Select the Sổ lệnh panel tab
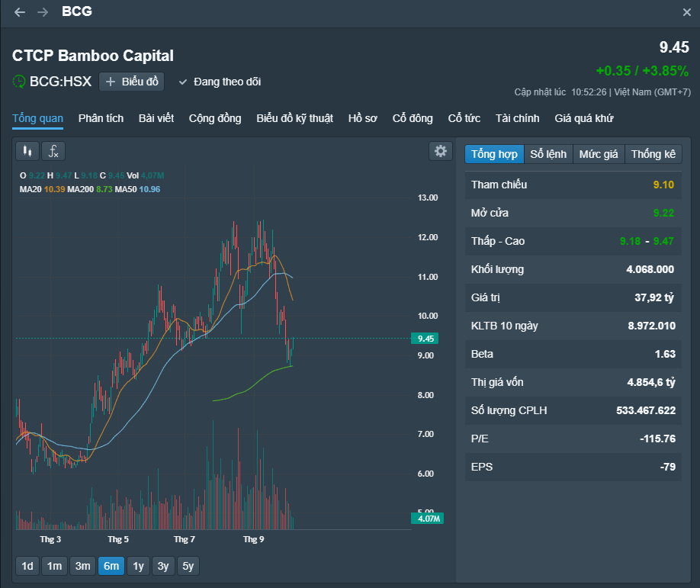700x588 pixels. point(548,154)
